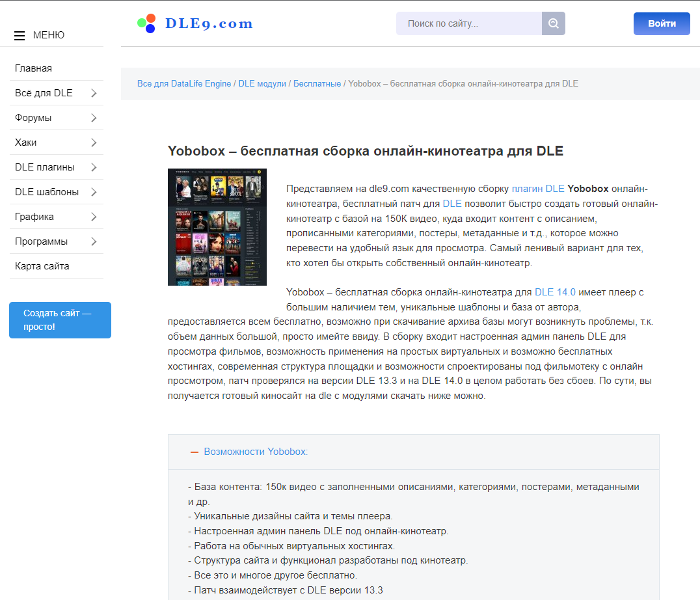This screenshot has height=600, width=700.
Task: Click the current-page breadcrumb Yobobox text
Action: (463, 83)
